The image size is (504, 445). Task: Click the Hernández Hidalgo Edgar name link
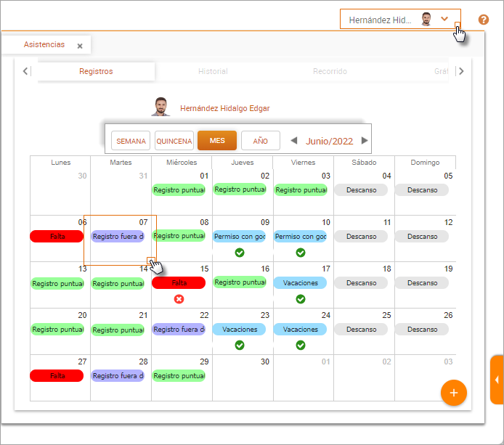tap(224, 108)
